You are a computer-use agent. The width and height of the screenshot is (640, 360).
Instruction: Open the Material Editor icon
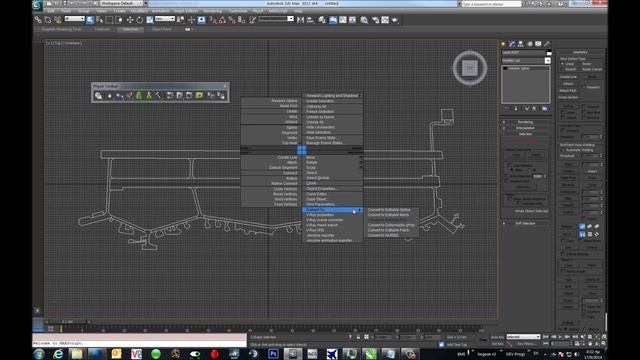pos(364,20)
